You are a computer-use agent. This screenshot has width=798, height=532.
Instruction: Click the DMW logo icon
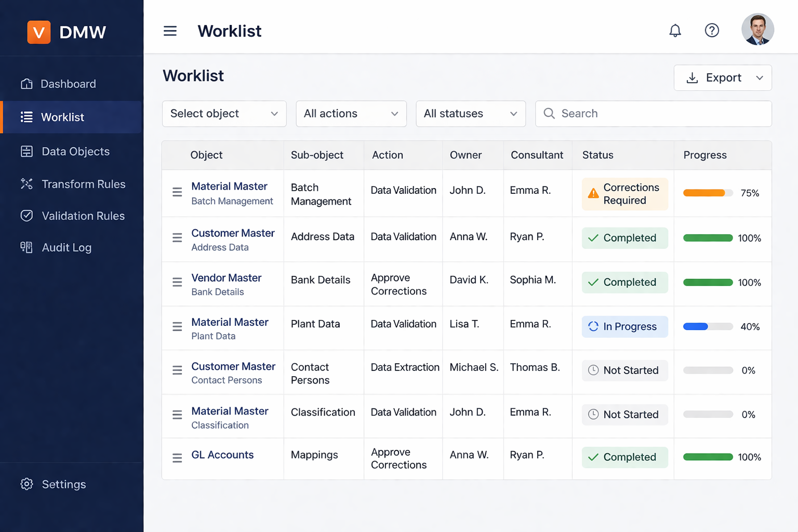(39, 32)
